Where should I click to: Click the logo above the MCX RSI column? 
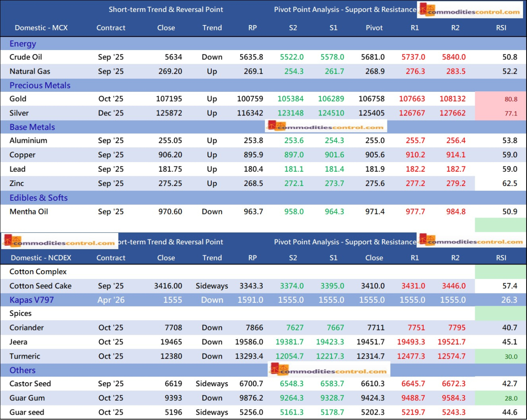point(469,11)
